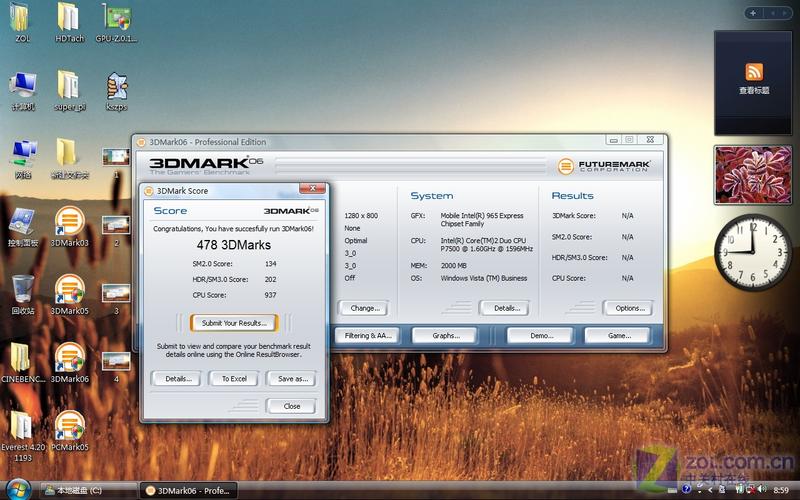
Task: Click the taskbar clock showing 8:59
Action: 781,490
